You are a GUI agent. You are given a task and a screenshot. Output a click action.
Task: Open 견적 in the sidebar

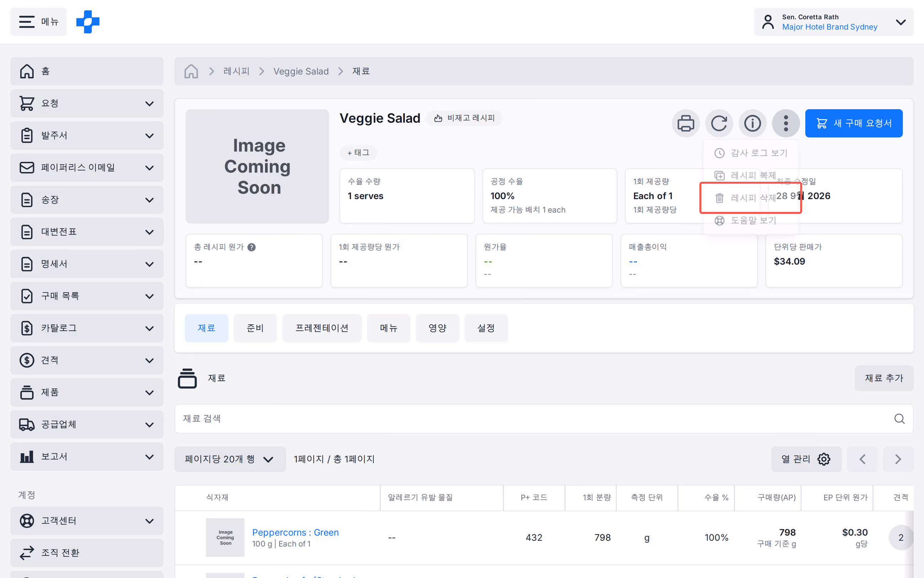(x=87, y=360)
